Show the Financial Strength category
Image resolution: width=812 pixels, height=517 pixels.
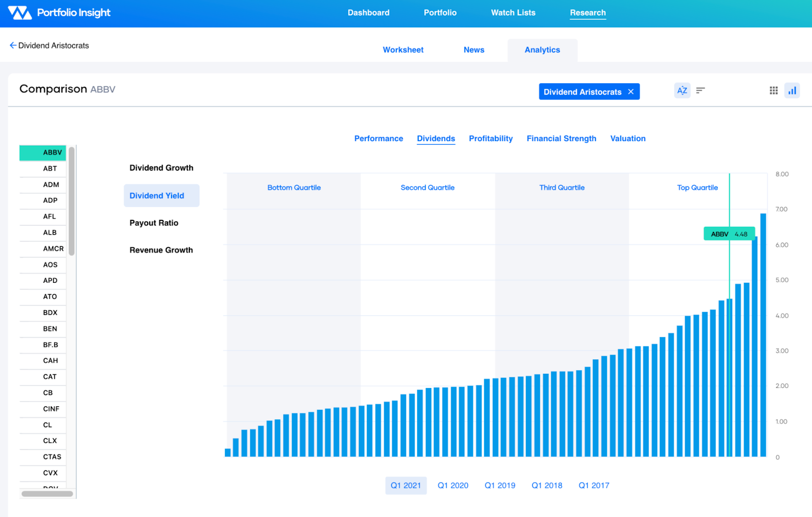561,139
